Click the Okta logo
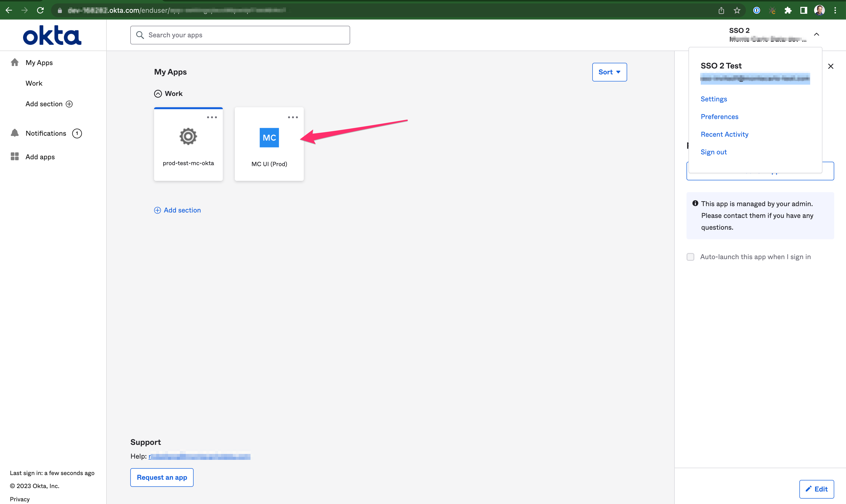846x504 pixels. [52, 35]
